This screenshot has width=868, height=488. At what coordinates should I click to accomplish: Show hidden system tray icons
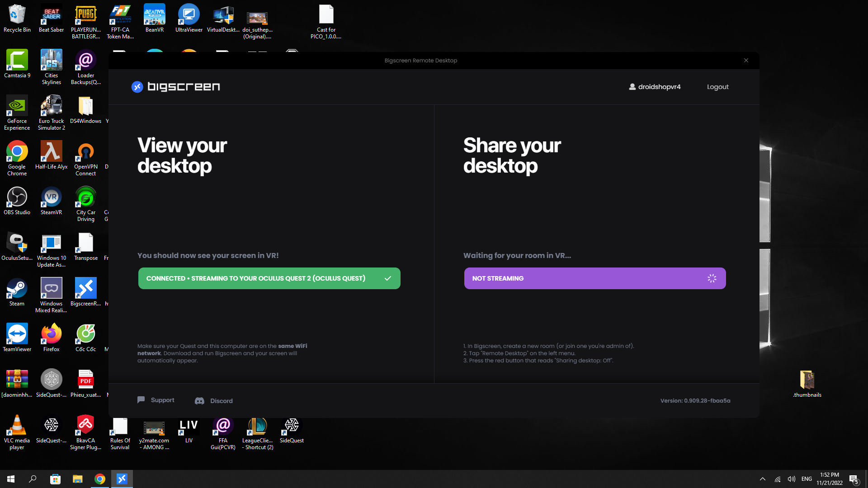[x=763, y=479]
